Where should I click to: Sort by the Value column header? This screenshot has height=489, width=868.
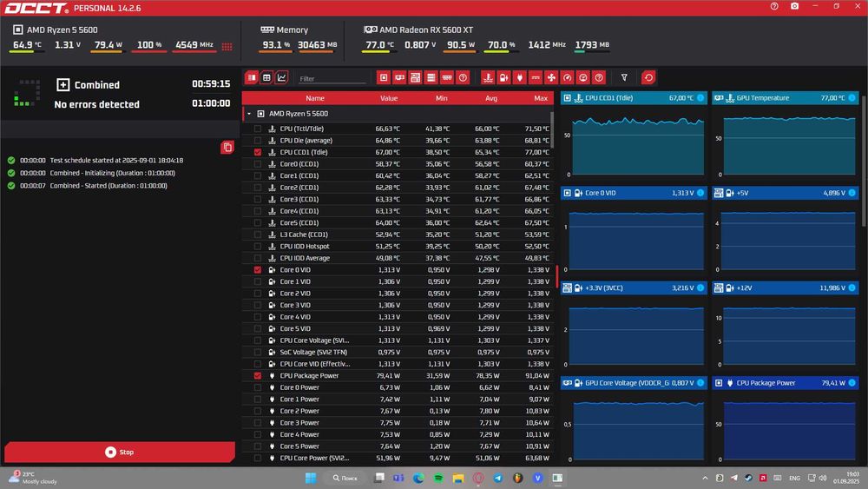tap(389, 98)
